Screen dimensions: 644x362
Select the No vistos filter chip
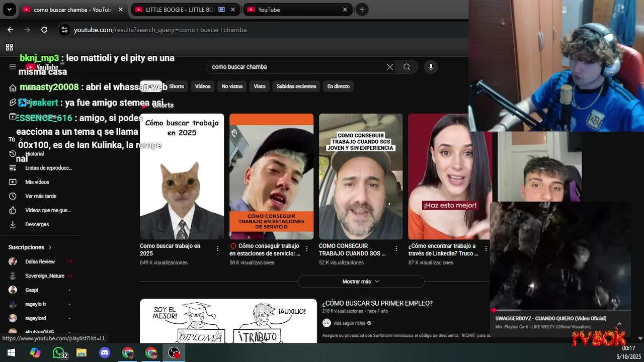(232, 86)
